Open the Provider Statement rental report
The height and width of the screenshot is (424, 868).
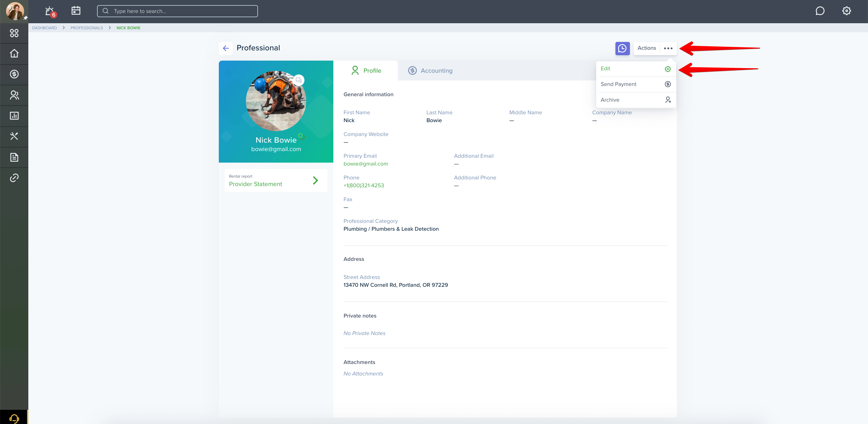pyautogui.click(x=276, y=181)
